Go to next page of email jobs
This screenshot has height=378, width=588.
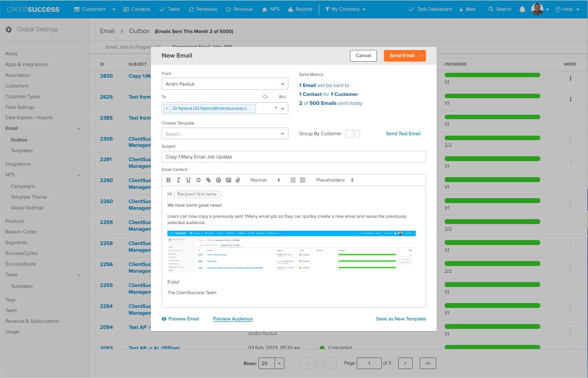tap(405, 363)
